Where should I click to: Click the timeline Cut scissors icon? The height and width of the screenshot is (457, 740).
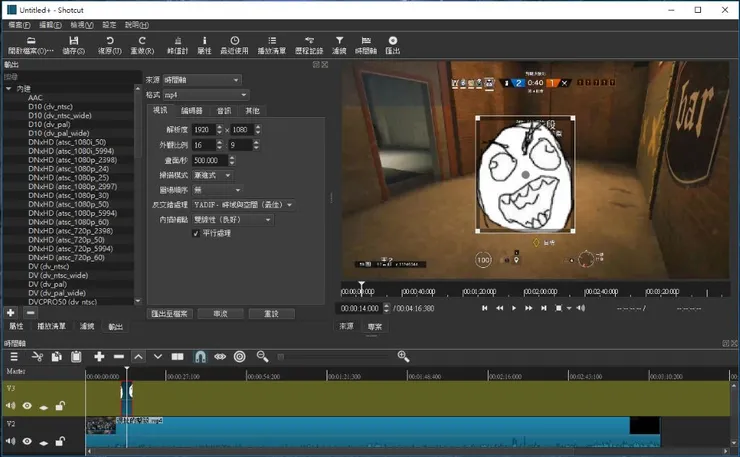tap(37, 357)
